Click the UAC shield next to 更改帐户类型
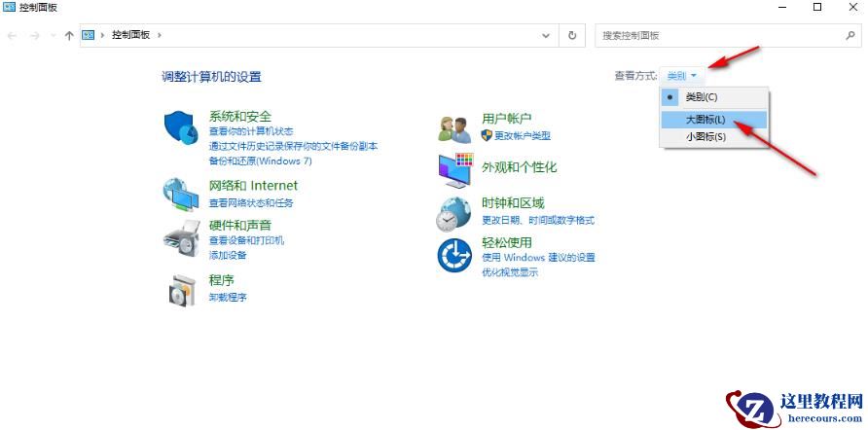The height and width of the screenshot is (430, 868). coord(487,135)
